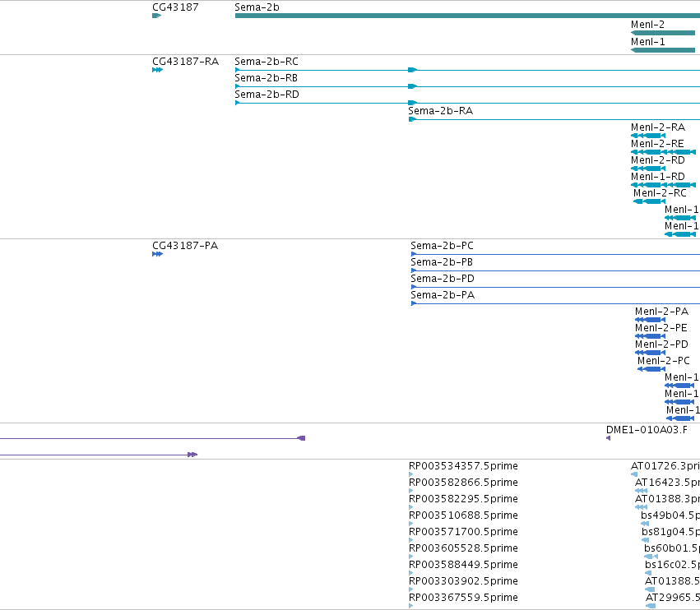Click the Menl-2-PC protein label
The height and width of the screenshot is (610, 700).
663,361
